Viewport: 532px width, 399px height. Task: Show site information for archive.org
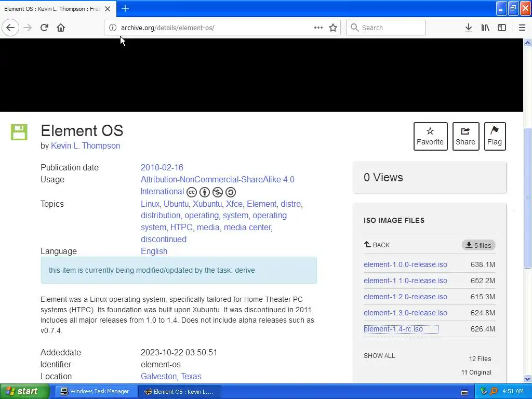(113, 28)
